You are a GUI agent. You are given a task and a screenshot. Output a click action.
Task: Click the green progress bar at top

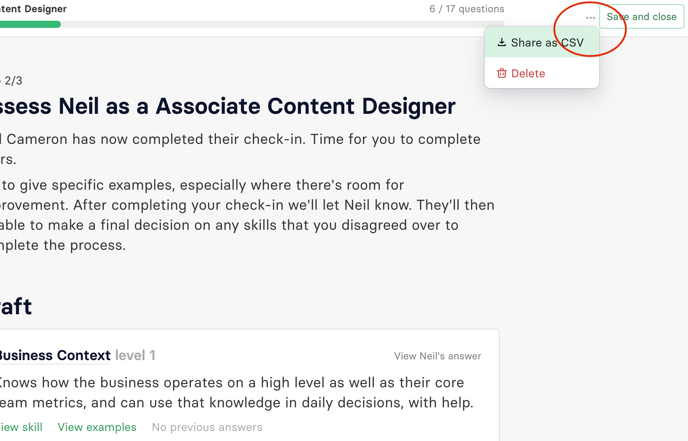(x=30, y=24)
